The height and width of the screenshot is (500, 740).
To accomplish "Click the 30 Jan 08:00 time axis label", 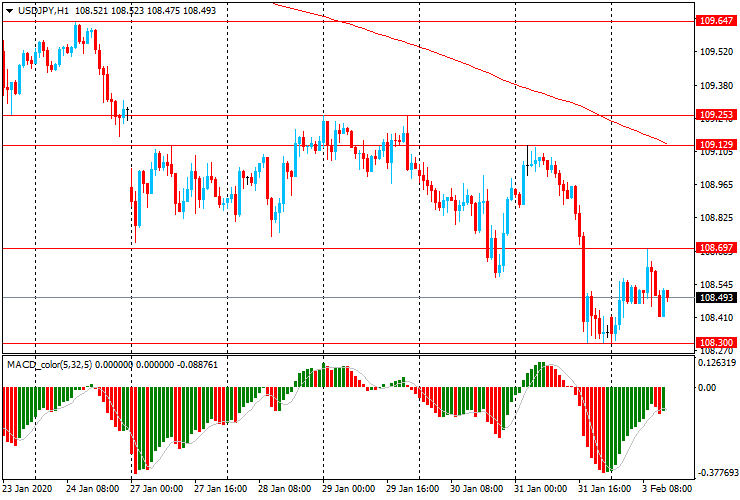I will [477, 488].
